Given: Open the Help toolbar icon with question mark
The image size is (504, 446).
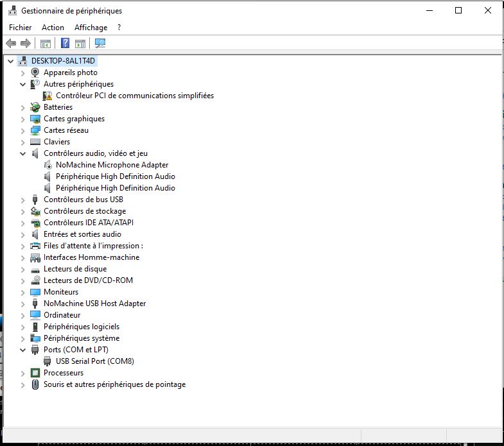Looking at the screenshot, I should pos(65,43).
